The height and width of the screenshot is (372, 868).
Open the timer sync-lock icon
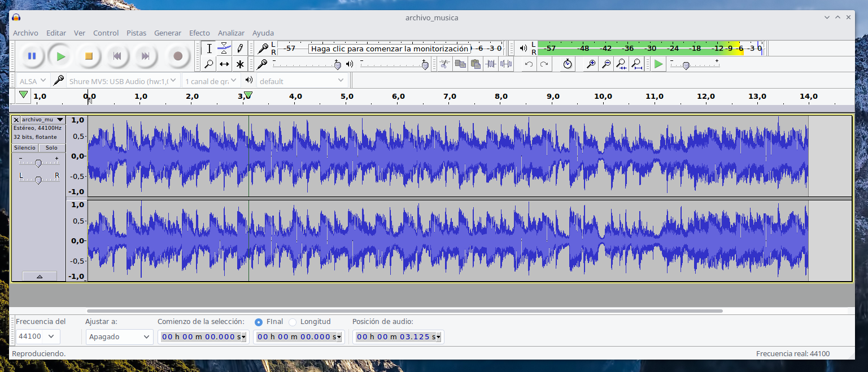point(568,64)
